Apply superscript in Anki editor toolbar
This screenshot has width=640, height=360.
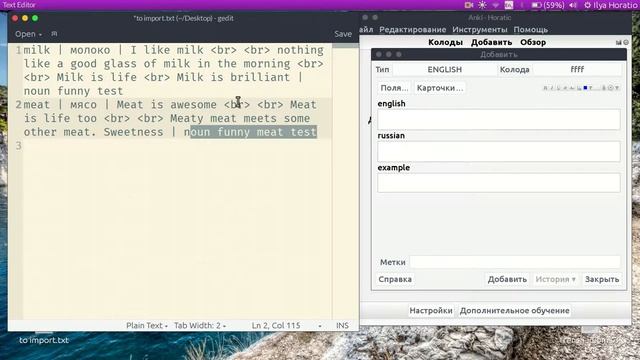coord(565,88)
